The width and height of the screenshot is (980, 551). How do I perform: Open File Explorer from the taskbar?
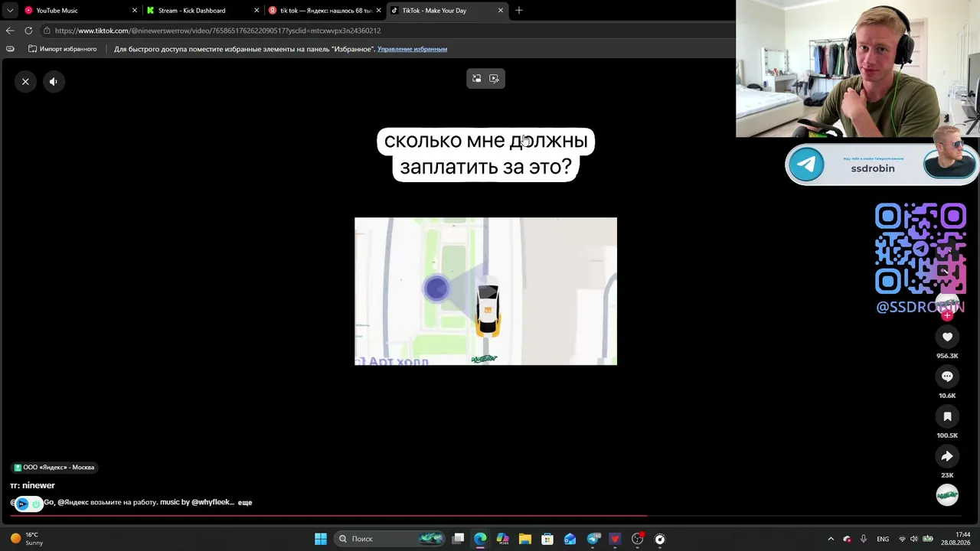pyautogui.click(x=525, y=539)
